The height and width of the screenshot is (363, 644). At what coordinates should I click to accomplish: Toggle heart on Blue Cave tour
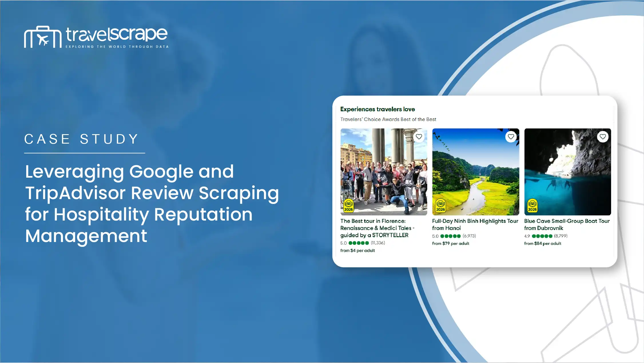[603, 137]
